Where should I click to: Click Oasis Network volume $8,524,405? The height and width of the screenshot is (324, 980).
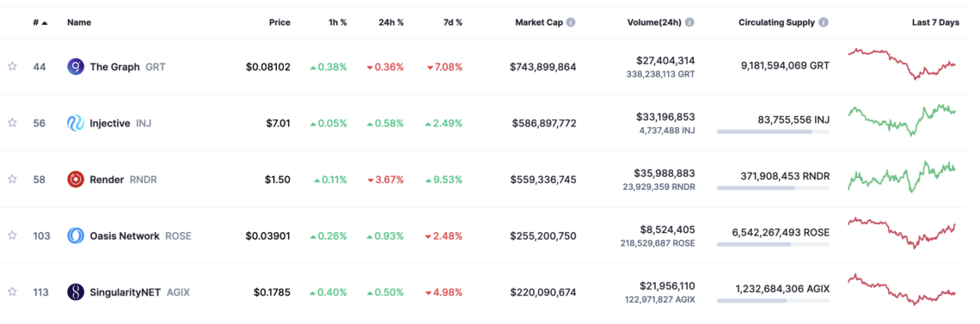tap(667, 229)
